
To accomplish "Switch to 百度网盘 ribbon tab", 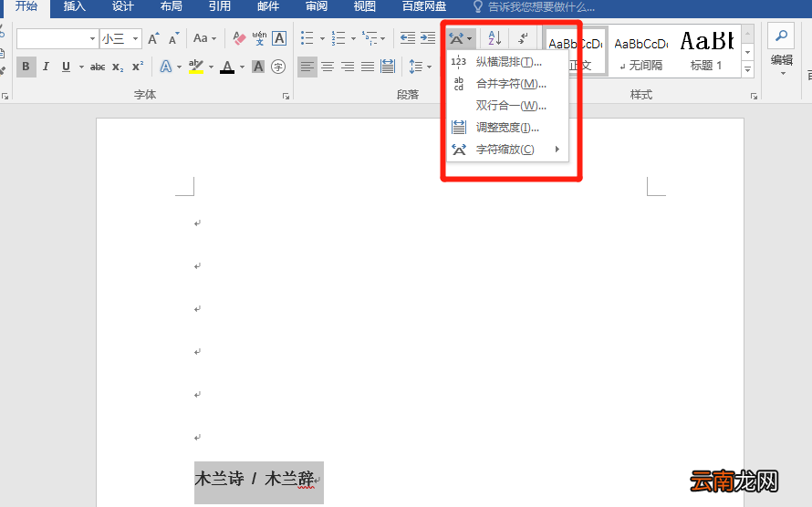I will tap(424, 6).
